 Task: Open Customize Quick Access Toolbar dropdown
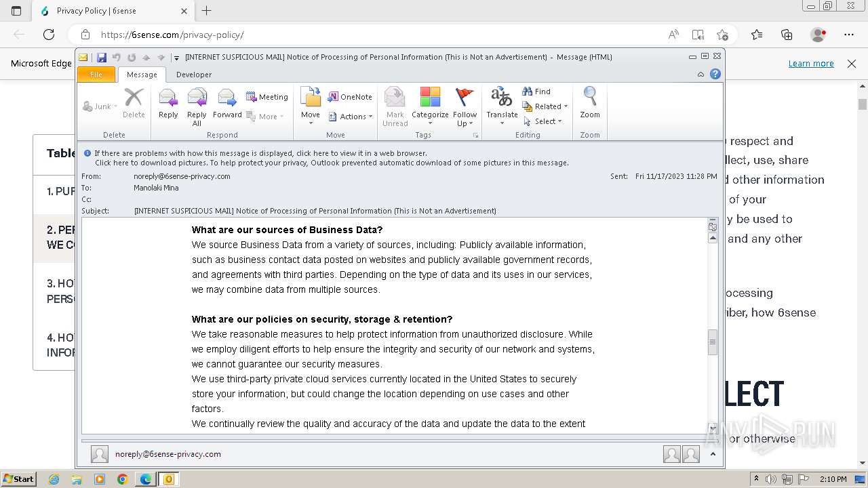(176, 58)
